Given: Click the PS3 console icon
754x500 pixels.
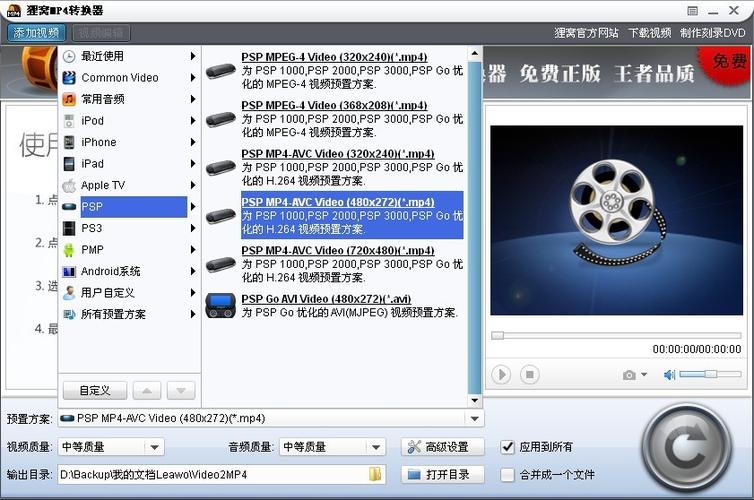Looking at the screenshot, I should coord(69,228).
